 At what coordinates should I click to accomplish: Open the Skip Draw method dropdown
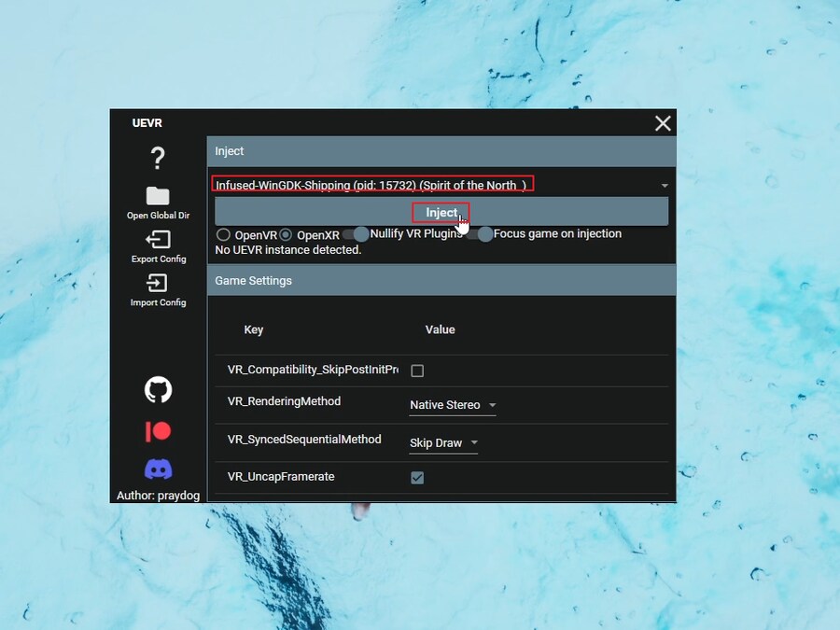(443, 443)
